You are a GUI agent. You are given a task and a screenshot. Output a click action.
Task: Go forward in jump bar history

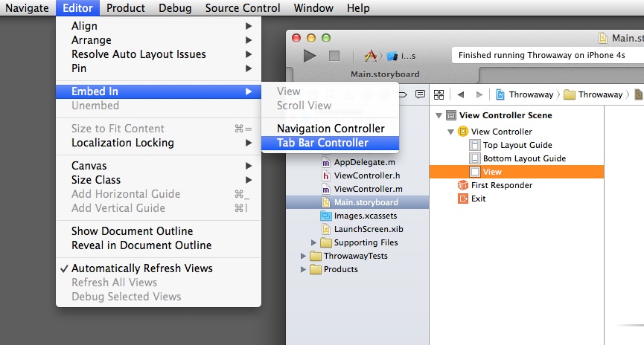click(x=479, y=94)
